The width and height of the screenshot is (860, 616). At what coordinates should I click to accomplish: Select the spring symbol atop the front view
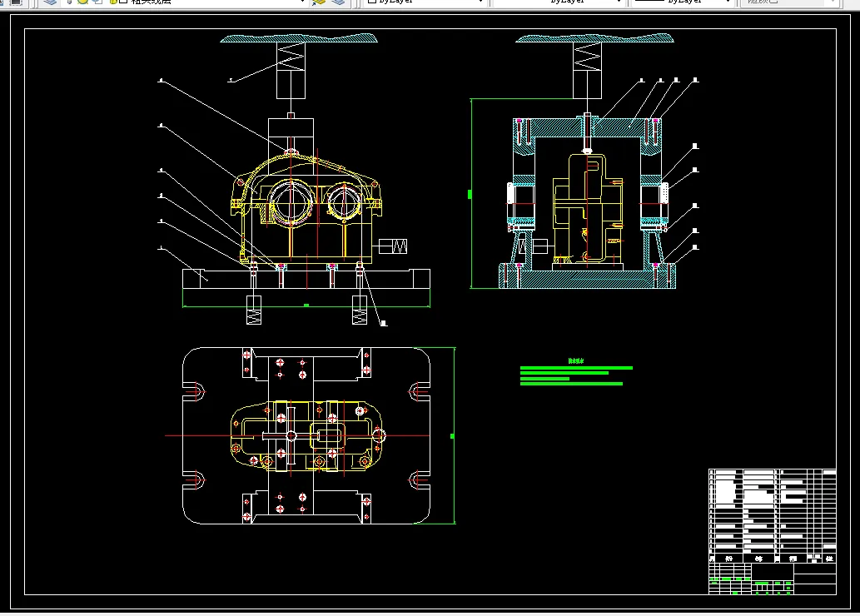coord(291,57)
